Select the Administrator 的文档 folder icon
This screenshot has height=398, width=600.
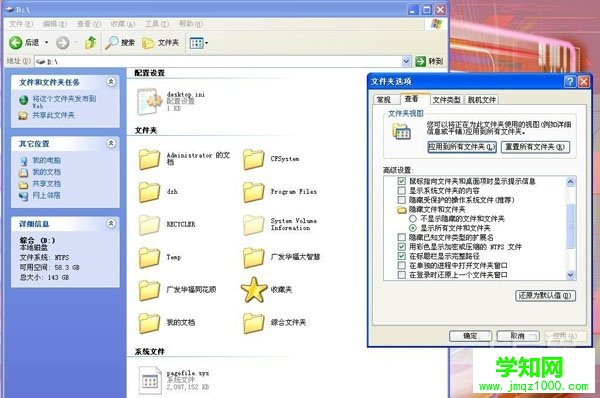[149, 159]
